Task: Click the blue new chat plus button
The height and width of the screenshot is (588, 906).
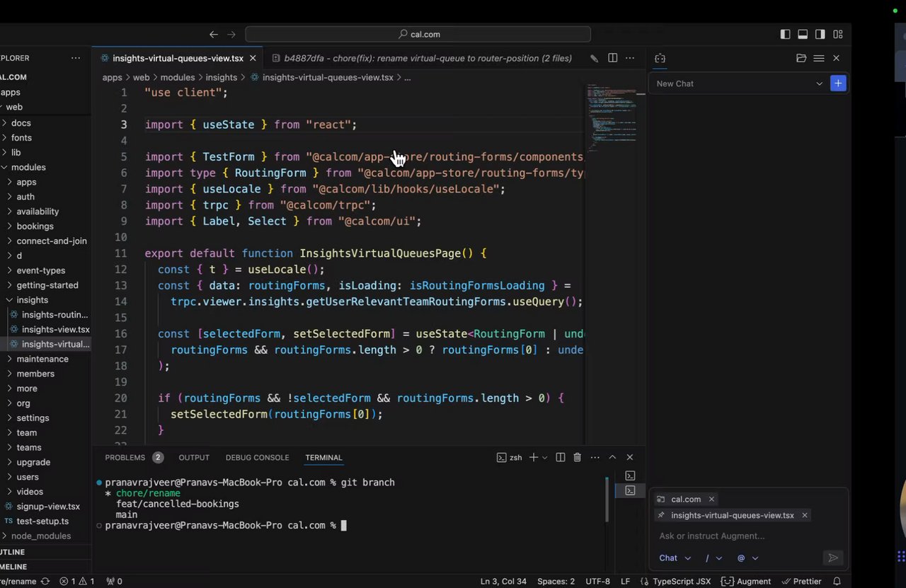Action: [x=838, y=83]
